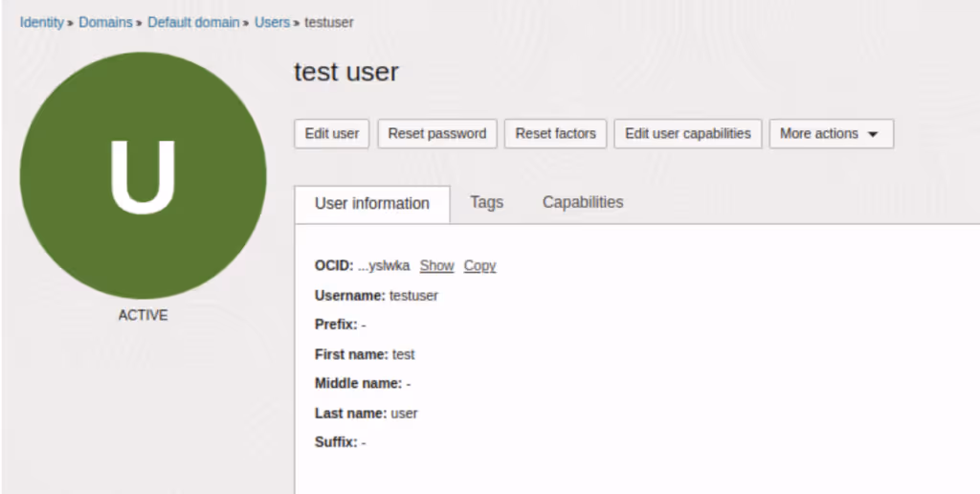Viewport: 980px width, 494px height.
Task: Click Reset password button
Action: pos(436,134)
